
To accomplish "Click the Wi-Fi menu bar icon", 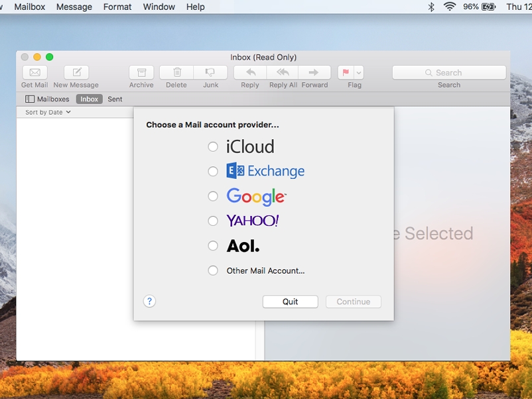I will pyautogui.click(x=450, y=7).
